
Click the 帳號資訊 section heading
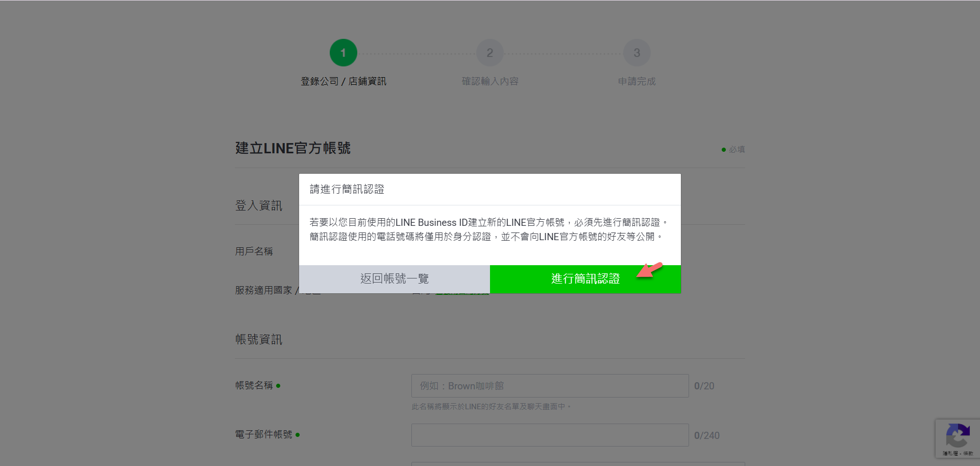click(259, 339)
